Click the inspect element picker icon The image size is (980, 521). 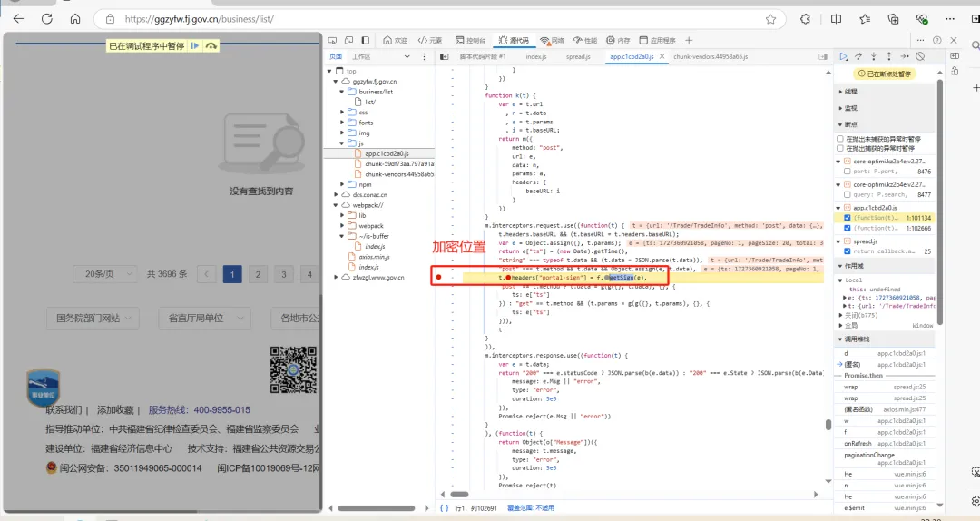point(332,40)
